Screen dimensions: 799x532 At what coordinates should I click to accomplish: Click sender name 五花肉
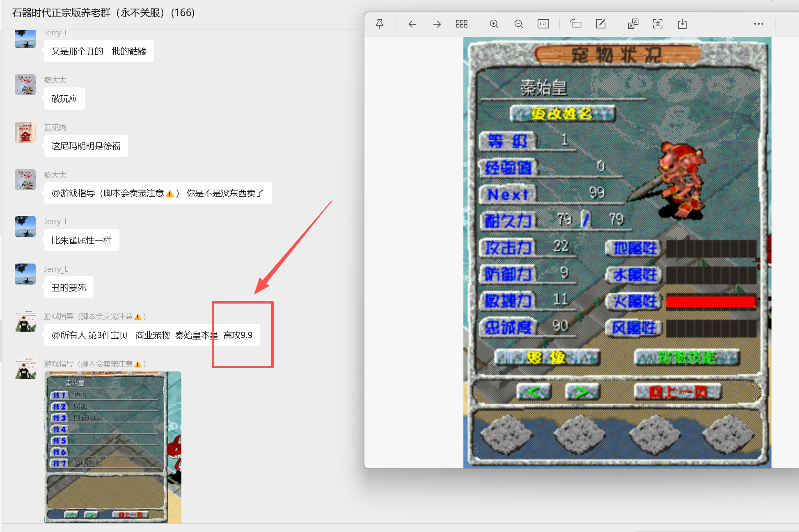pyautogui.click(x=55, y=127)
